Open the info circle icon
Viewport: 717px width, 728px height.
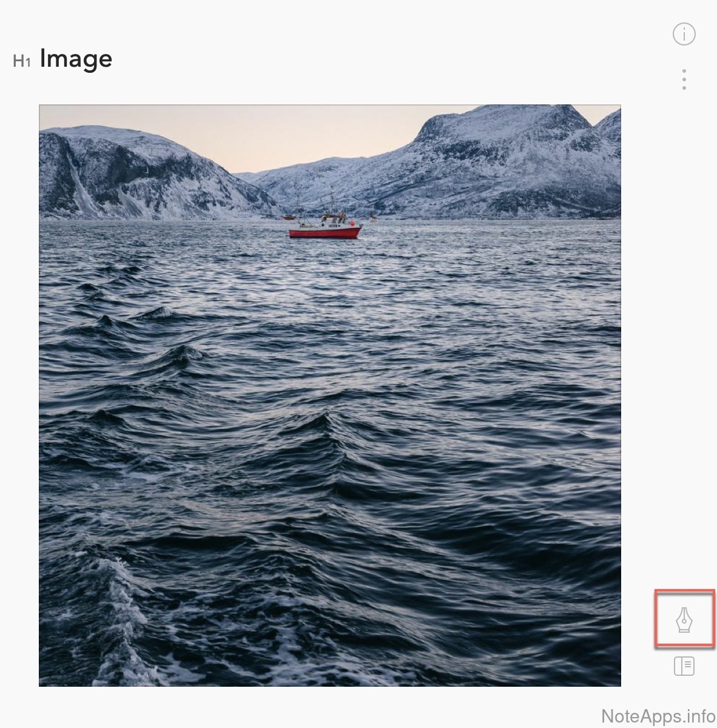pyautogui.click(x=684, y=34)
